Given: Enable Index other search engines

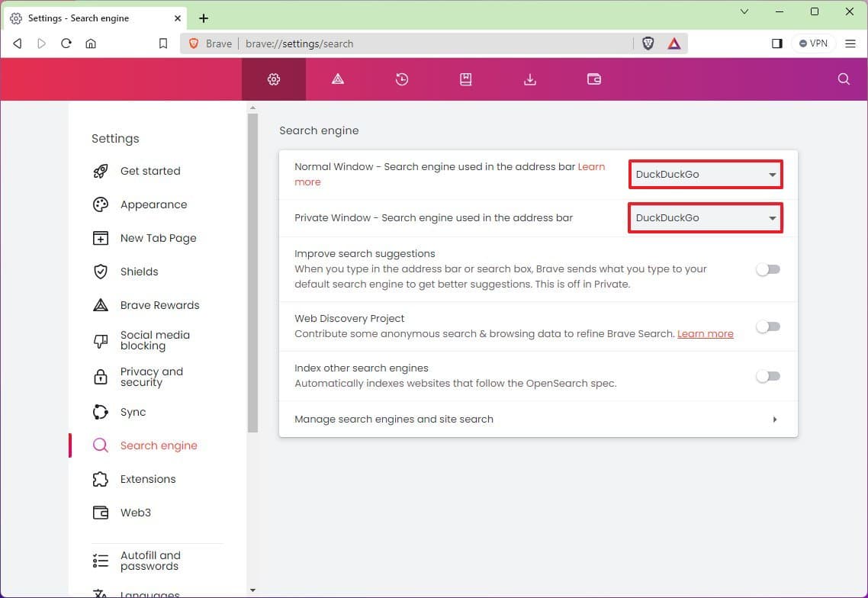Looking at the screenshot, I should tap(768, 376).
